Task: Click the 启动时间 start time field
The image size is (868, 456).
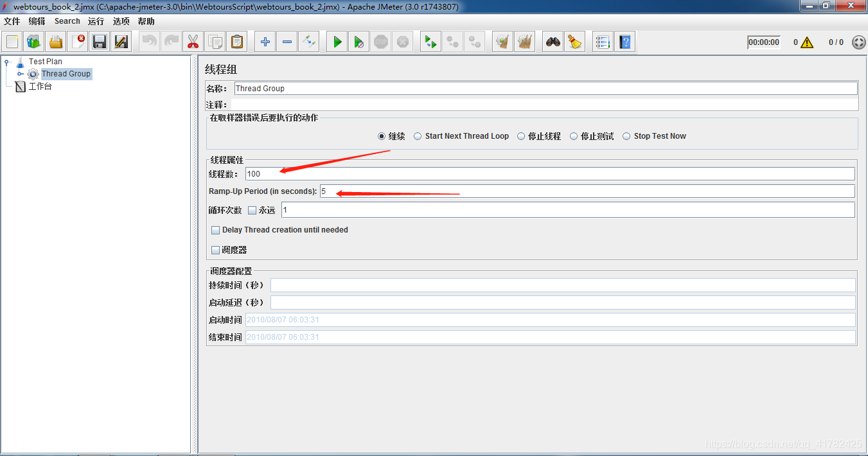Action: pos(551,320)
